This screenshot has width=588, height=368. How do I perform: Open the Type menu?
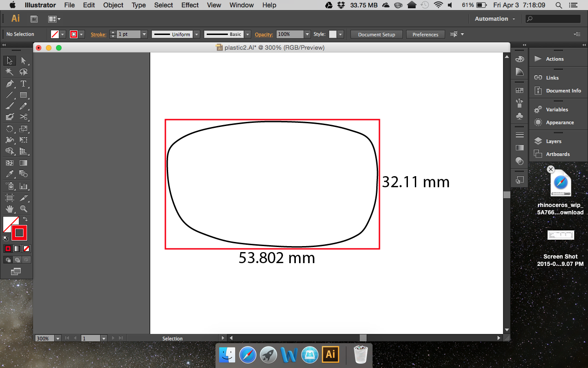[x=139, y=5]
